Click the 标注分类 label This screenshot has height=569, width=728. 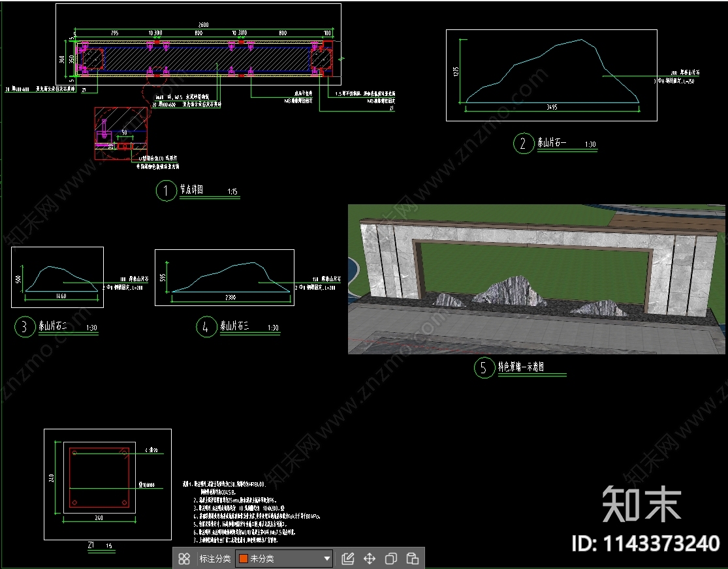[215, 559]
